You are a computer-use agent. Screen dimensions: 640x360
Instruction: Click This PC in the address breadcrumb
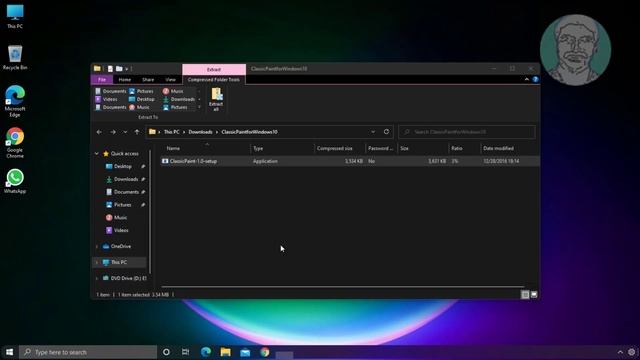[171, 132]
